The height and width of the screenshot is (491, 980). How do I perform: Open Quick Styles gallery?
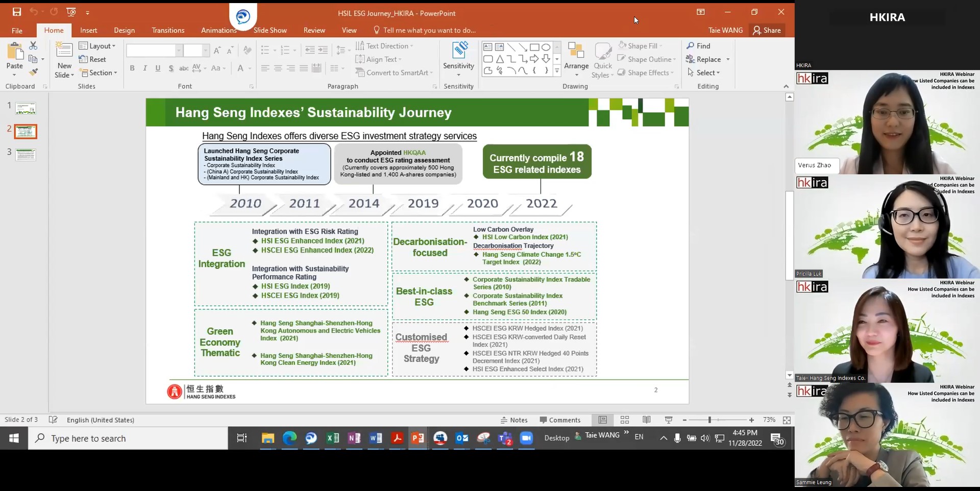click(603, 60)
